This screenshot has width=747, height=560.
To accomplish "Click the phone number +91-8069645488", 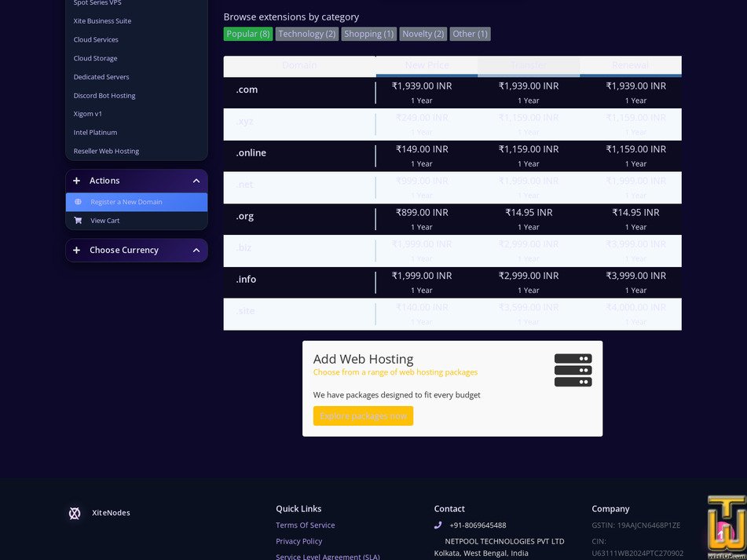I will click(x=478, y=525).
